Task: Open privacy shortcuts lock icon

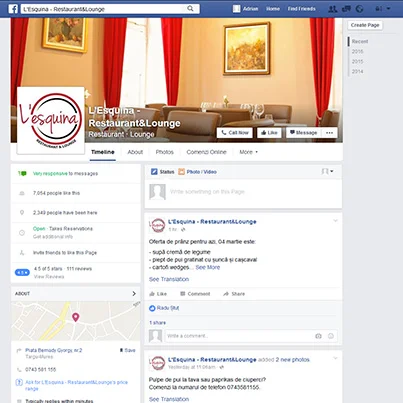Action: point(378,9)
